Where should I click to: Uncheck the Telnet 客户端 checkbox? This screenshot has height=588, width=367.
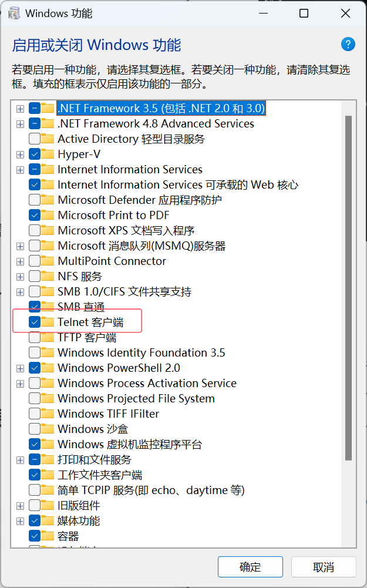pos(35,322)
